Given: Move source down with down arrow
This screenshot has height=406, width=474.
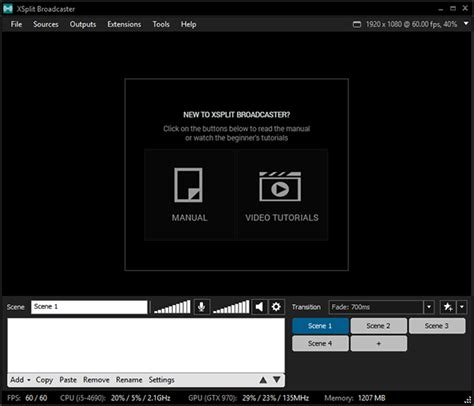Looking at the screenshot, I should pos(277,379).
